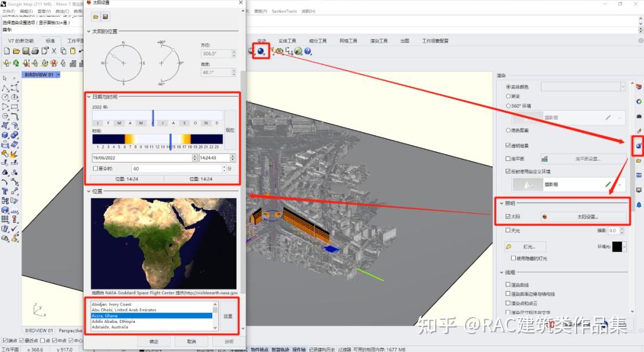Click the Explode tool in left sidebar
The image size is (644, 352).
[14, 154]
